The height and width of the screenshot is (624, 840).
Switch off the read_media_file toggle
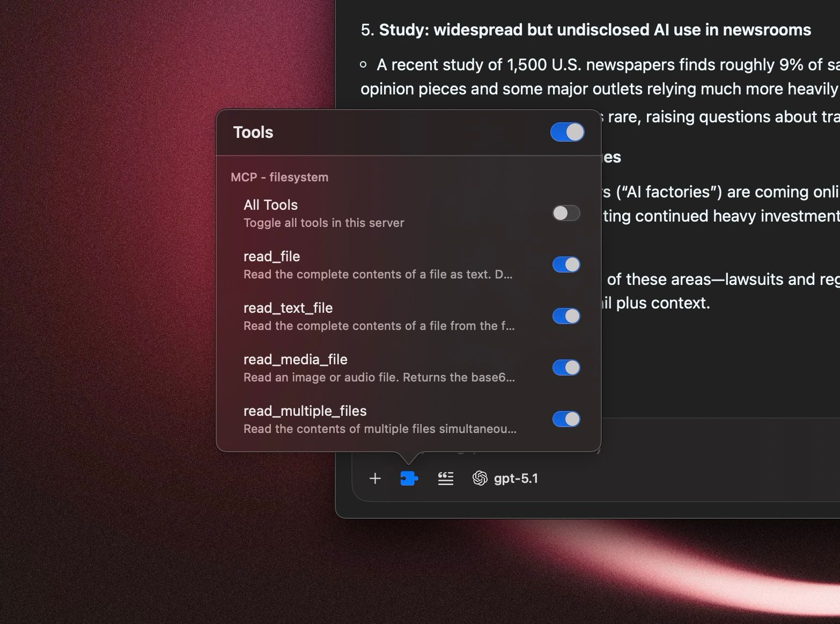(566, 368)
